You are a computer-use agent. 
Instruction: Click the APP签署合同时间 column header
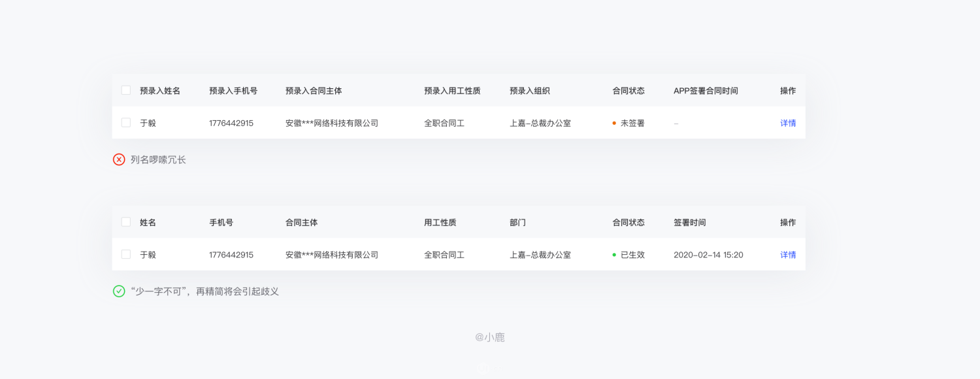tap(706, 91)
